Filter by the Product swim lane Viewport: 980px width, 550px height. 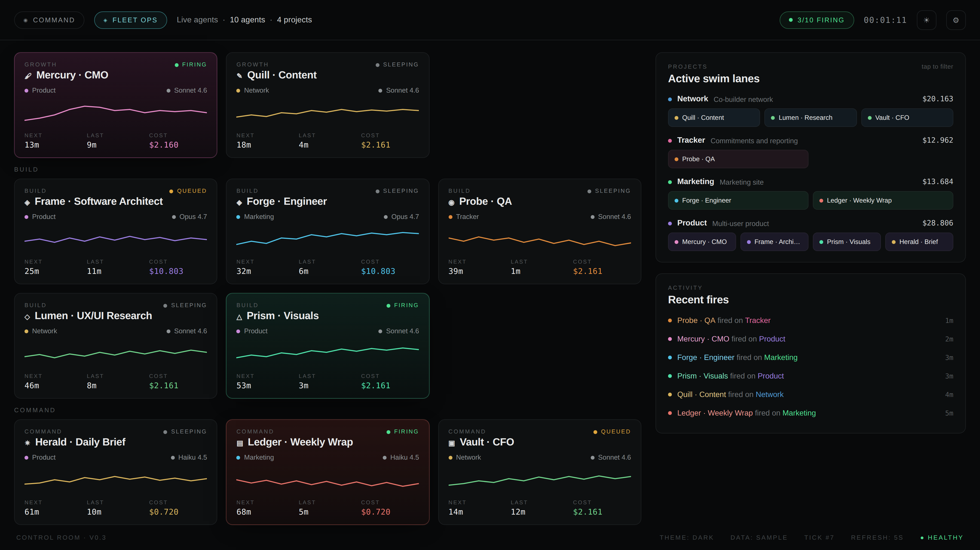pos(810,224)
